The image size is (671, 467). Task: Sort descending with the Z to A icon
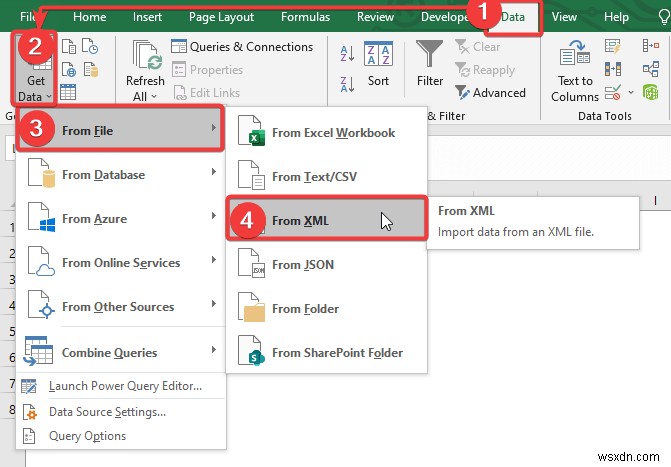tap(347, 84)
